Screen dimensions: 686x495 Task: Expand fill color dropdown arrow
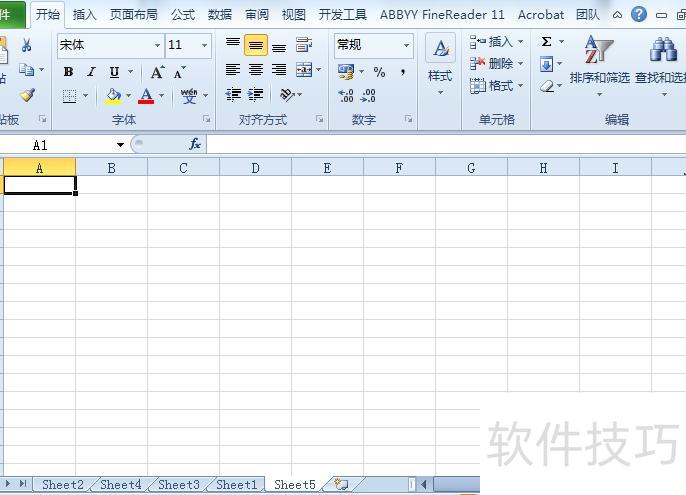pos(128,95)
